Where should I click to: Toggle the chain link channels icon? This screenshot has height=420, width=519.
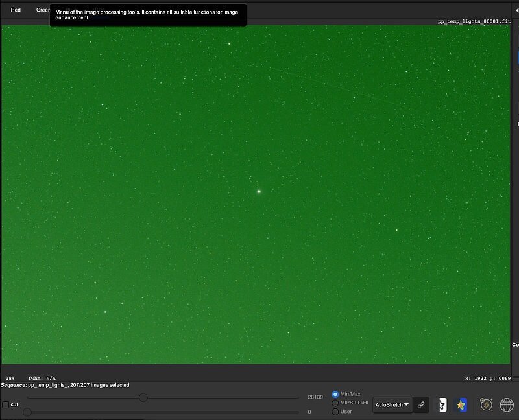point(421,404)
